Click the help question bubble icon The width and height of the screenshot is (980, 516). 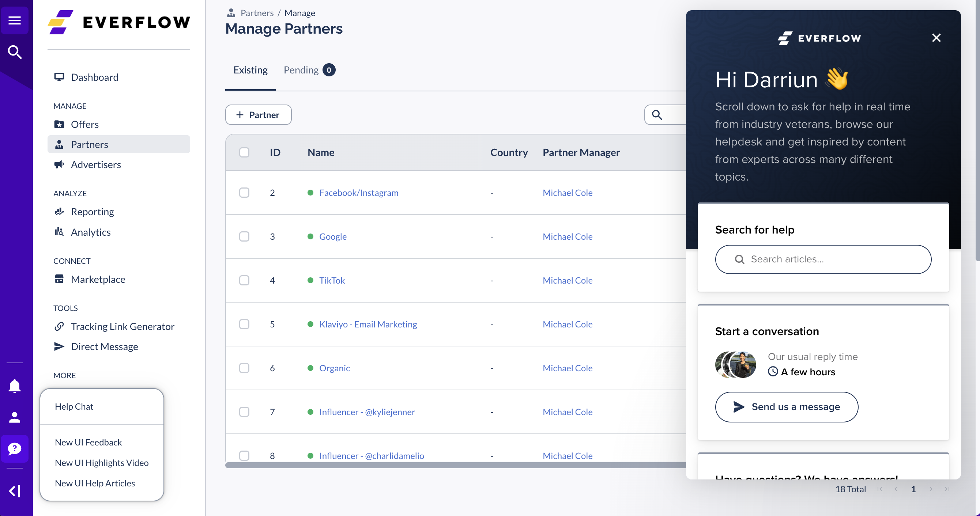(x=15, y=448)
